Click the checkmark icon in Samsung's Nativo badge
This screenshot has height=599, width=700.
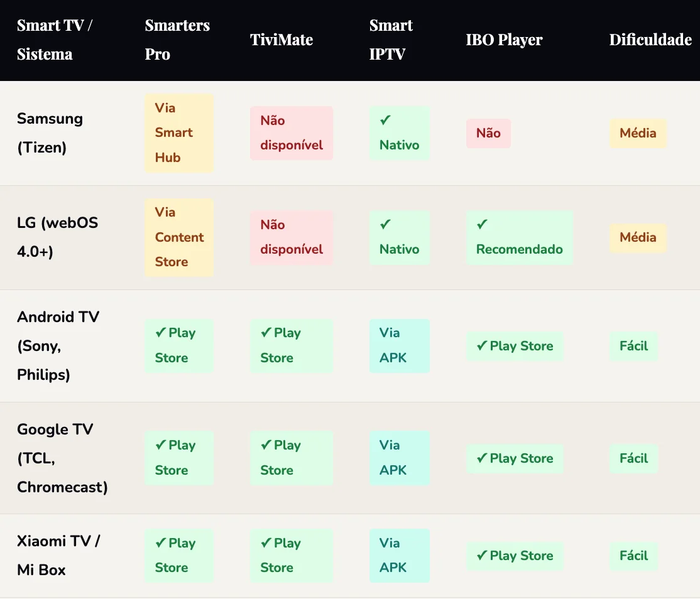[386, 121]
